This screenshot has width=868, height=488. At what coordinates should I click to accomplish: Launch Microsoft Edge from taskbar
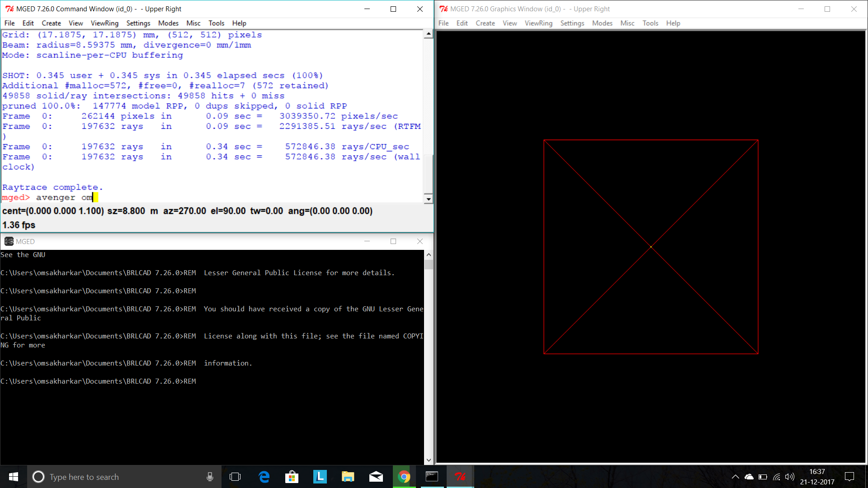[x=264, y=477]
